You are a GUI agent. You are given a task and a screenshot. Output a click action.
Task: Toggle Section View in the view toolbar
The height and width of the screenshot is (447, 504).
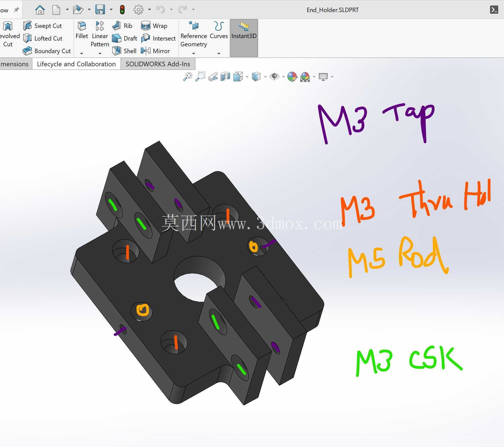(225, 77)
